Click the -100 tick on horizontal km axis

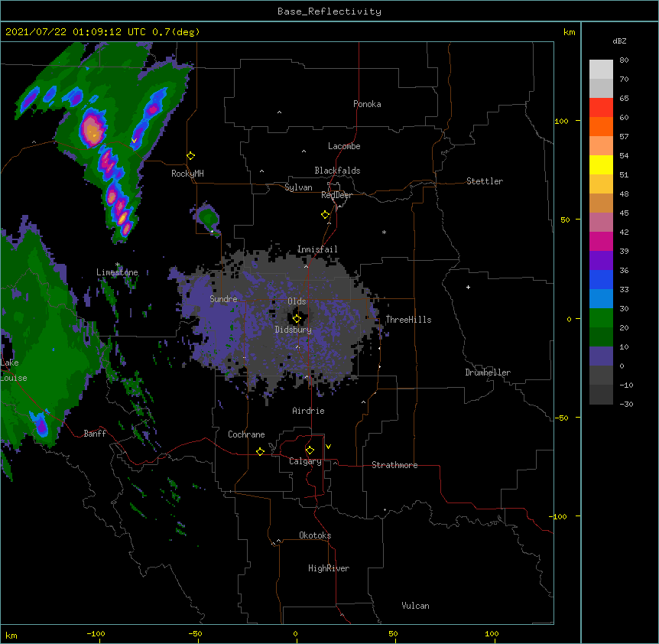[96, 634]
